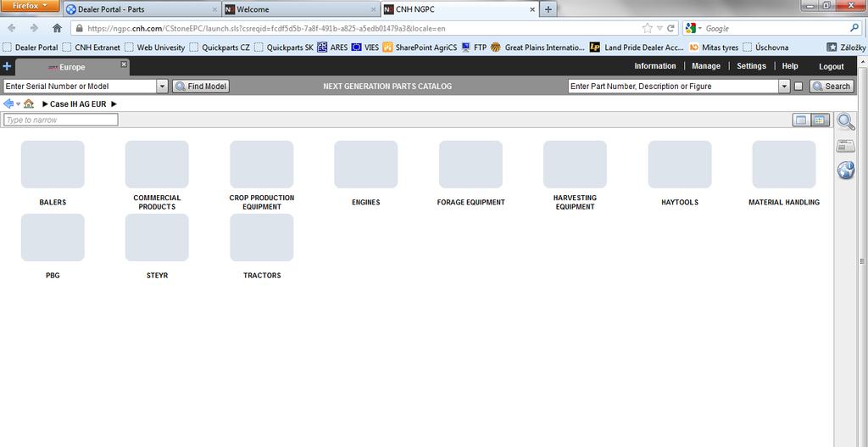Focus the Enter Serial Number or Model field
This screenshot has height=447, width=868.
(x=81, y=87)
